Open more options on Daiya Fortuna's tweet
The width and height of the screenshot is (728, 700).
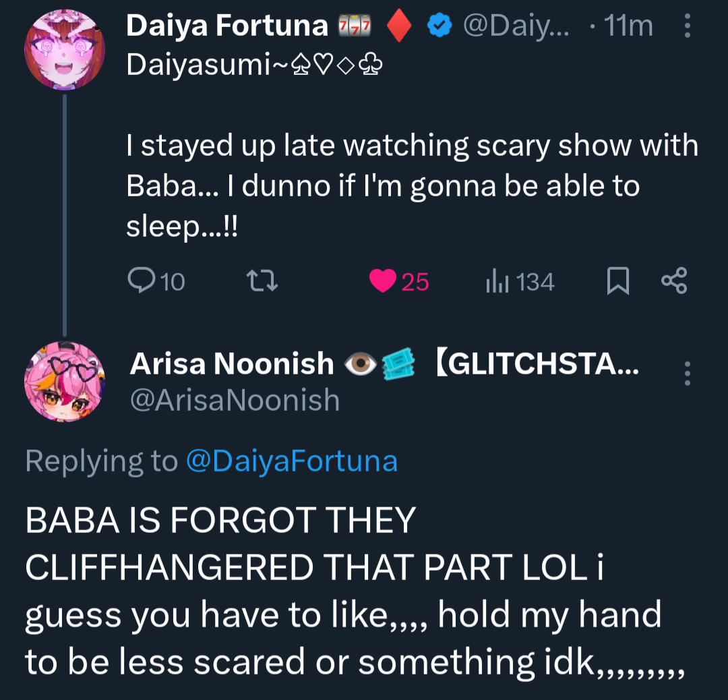(x=688, y=26)
